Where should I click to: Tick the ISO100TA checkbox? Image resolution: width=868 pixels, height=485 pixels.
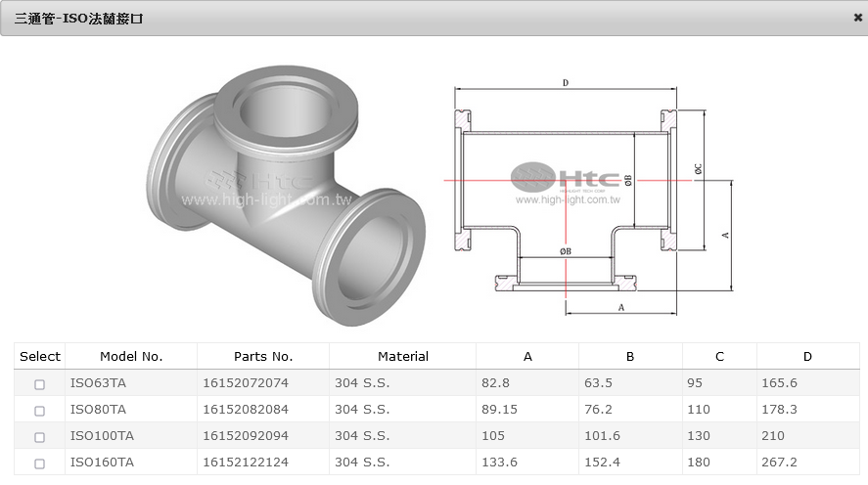pos(40,437)
